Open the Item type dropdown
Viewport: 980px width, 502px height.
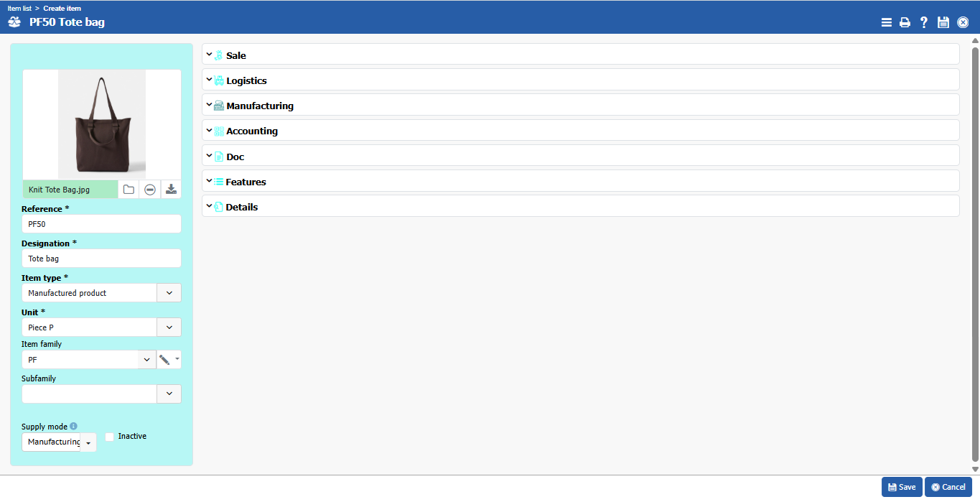point(169,293)
